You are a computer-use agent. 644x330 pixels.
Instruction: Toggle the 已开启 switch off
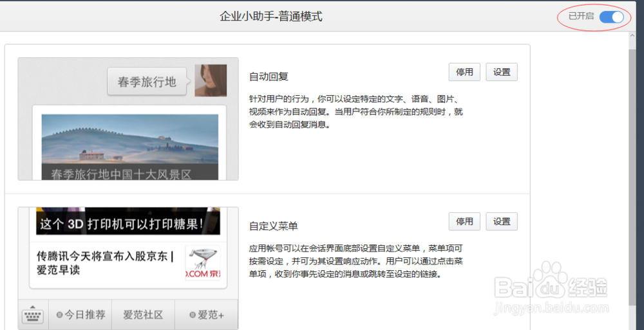[612, 17]
